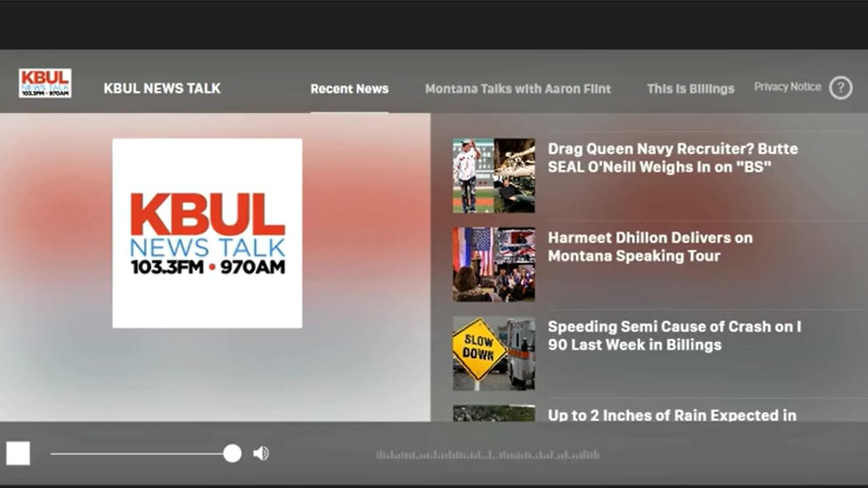The width and height of the screenshot is (868, 488).
Task: Adjust the volume slider knob
Action: click(232, 453)
